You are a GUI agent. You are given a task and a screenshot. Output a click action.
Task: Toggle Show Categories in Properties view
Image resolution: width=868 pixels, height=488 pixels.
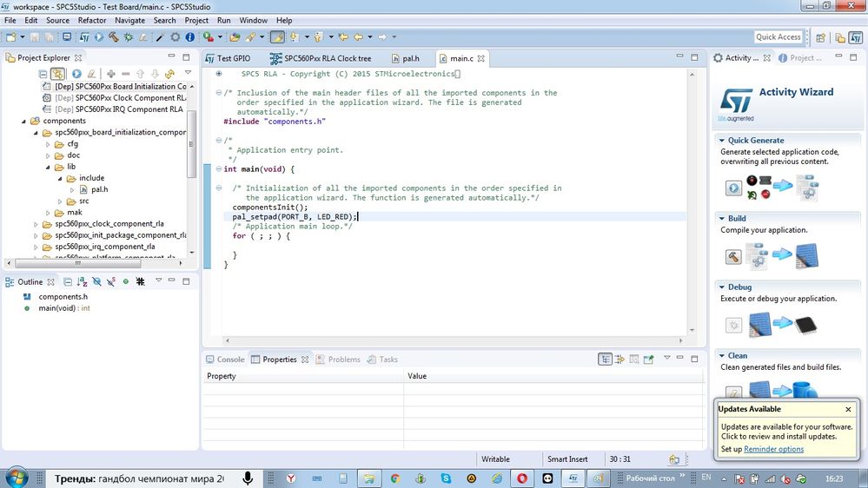(605, 359)
